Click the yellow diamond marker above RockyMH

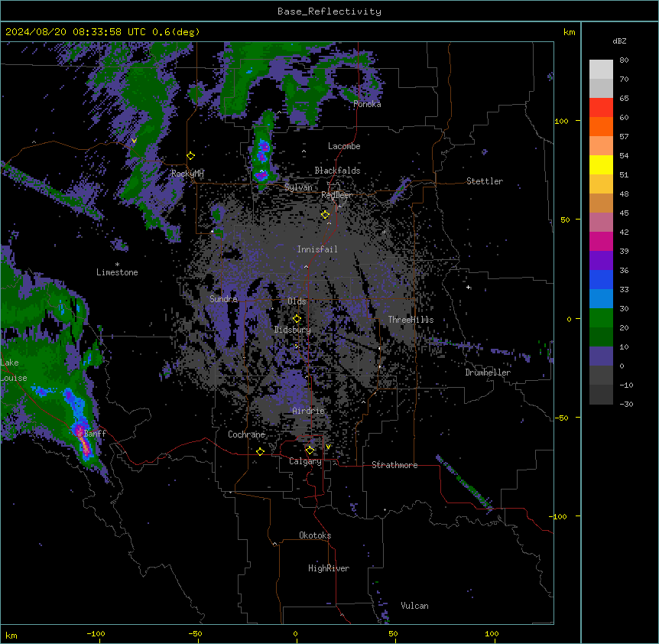(191, 156)
